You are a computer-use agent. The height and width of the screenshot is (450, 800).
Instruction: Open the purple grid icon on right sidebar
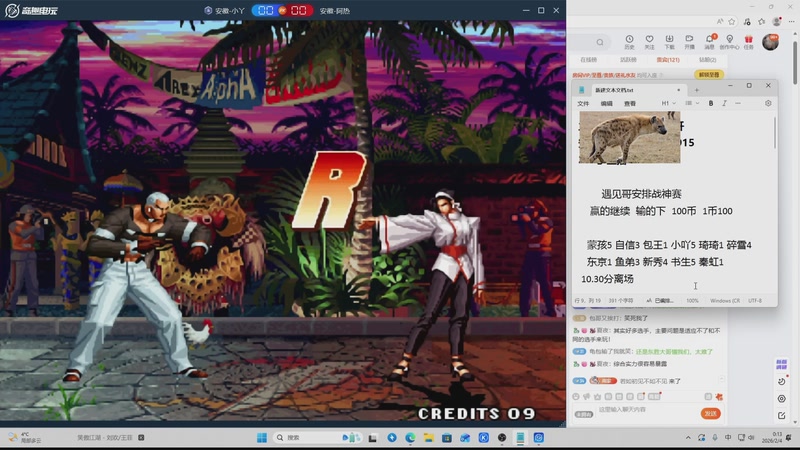[x=782, y=364]
